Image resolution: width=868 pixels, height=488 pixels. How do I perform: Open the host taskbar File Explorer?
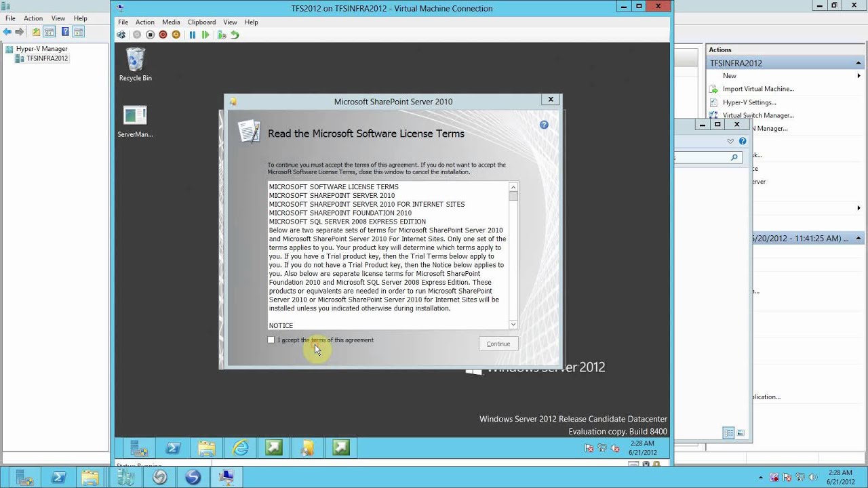[x=91, y=478]
